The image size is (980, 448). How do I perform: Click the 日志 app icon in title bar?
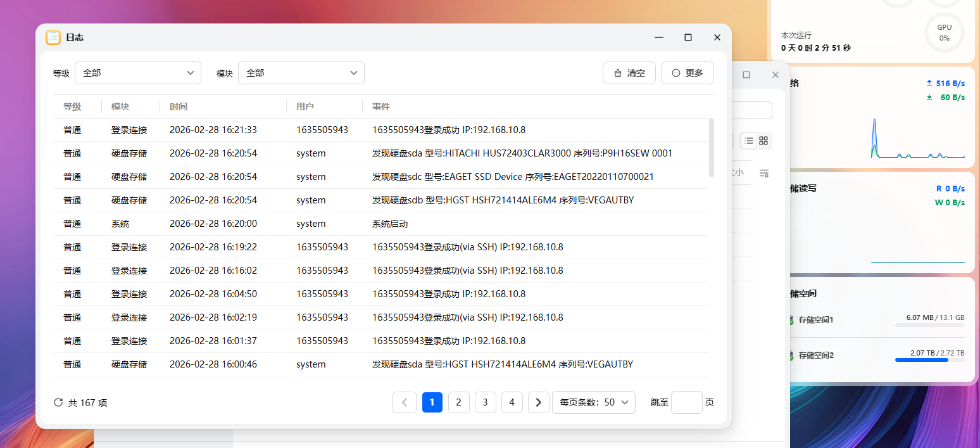53,37
